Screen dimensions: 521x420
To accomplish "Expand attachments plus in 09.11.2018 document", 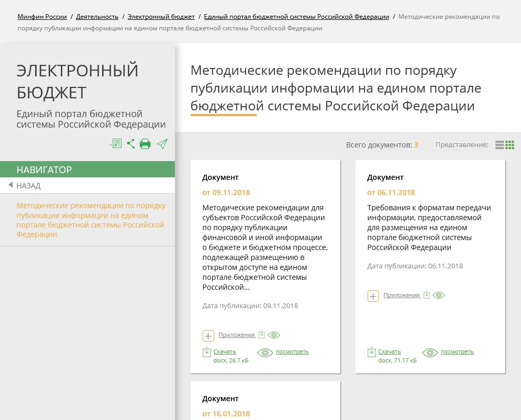I will (x=208, y=336).
